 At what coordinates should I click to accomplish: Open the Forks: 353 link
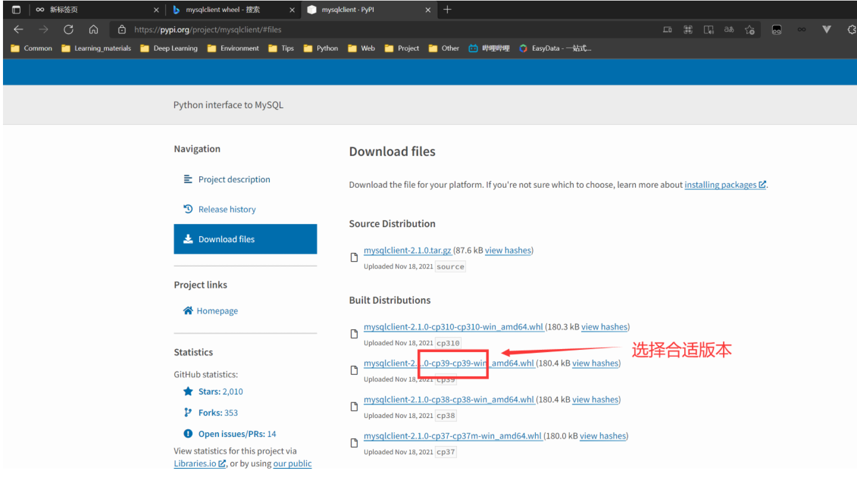coord(218,413)
